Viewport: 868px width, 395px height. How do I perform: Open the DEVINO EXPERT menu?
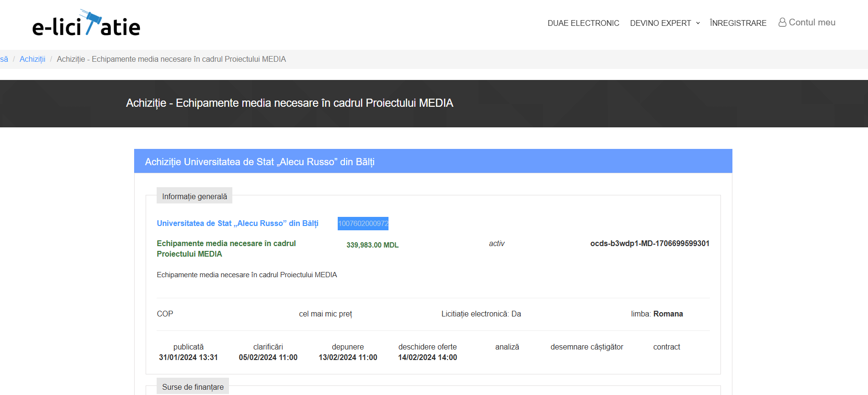(660, 23)
